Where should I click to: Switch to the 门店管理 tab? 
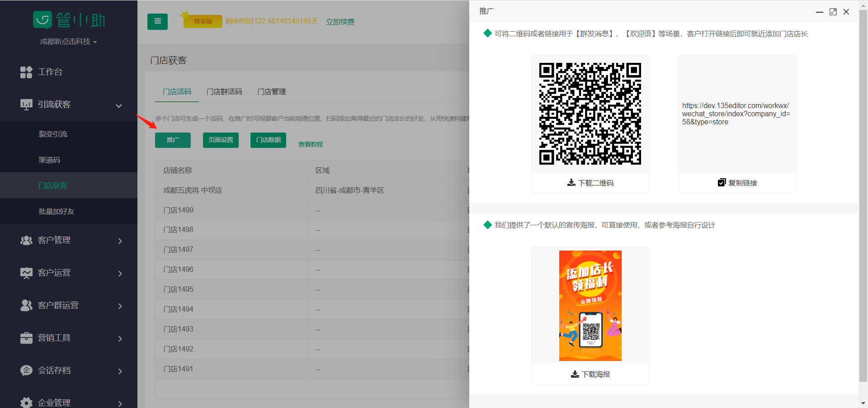(272, 92)
